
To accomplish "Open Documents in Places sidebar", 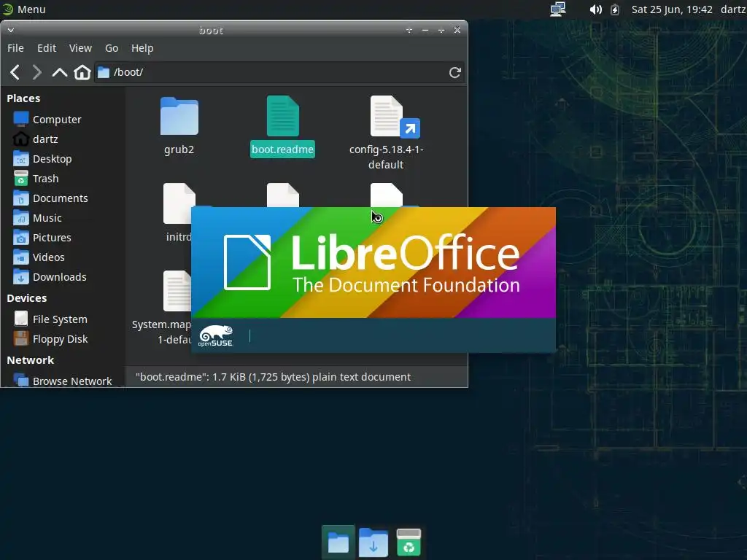I will coord(51,198).
